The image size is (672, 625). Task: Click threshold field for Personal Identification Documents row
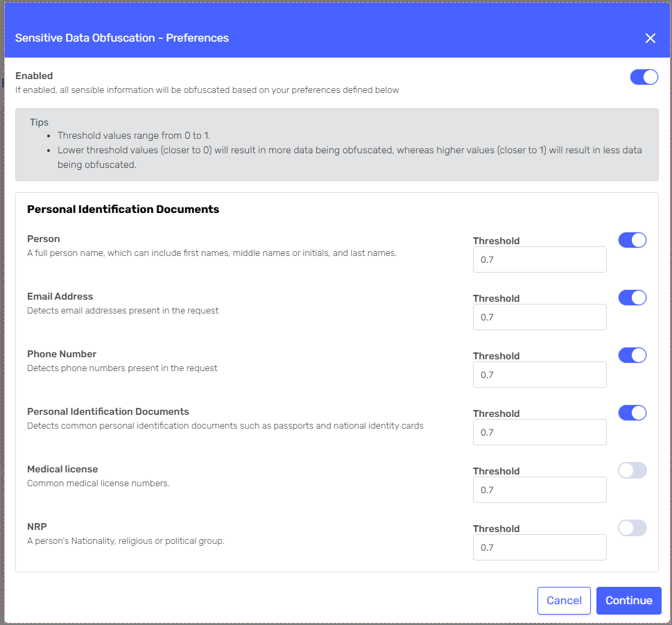(539, 432)
